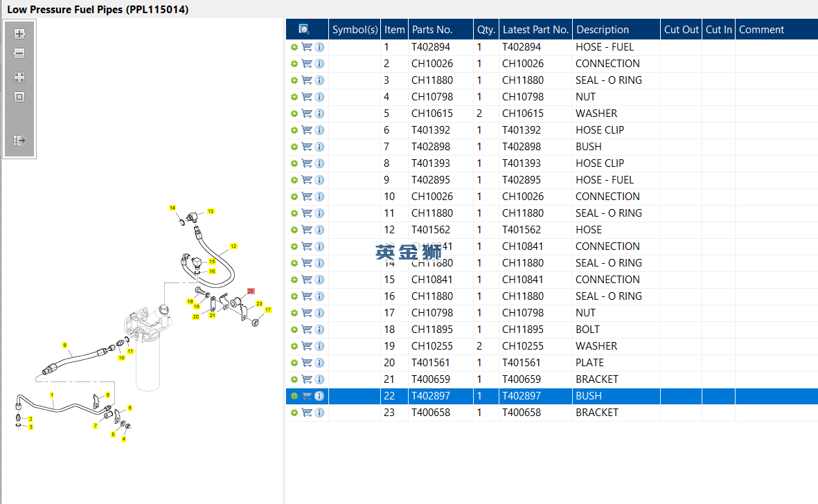Image resolution: width=818 pixels, height=504 pixels.
Task: Select callout 1 in the diagram
Action: pyautogui.click(x=52, y=395)
